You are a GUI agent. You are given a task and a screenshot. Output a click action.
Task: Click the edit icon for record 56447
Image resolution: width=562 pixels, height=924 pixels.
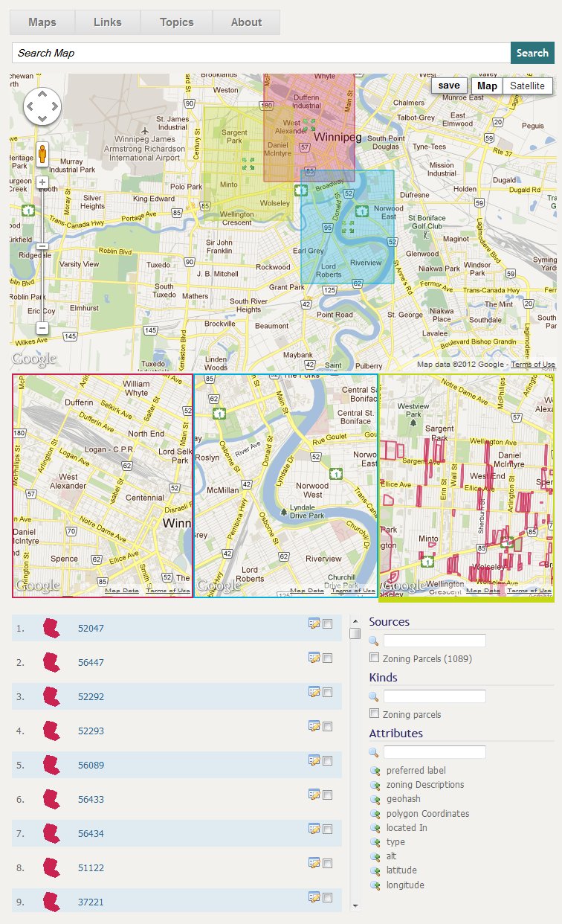coord(314,658)
